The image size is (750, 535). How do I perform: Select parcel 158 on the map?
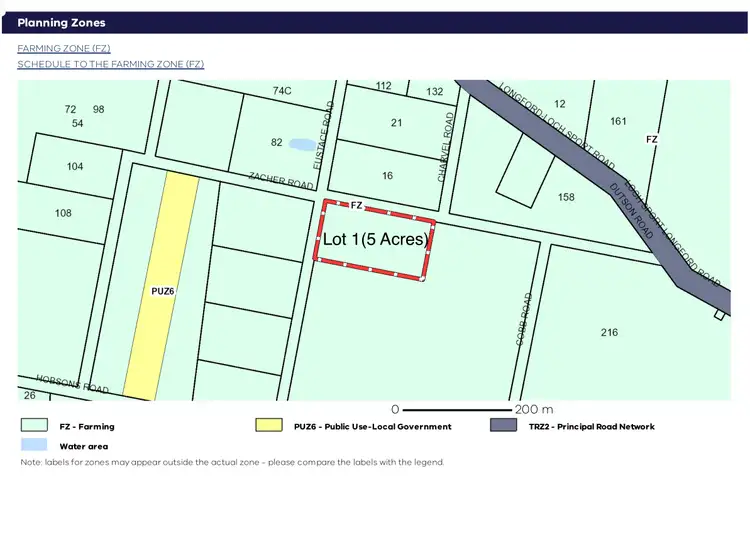tap(566, 197)
